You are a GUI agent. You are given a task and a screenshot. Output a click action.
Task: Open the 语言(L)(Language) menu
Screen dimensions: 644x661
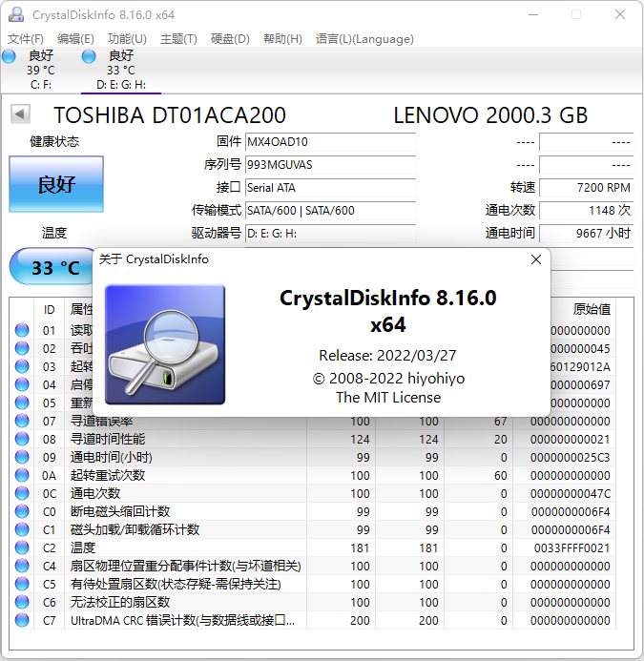(x=364, y=39)
